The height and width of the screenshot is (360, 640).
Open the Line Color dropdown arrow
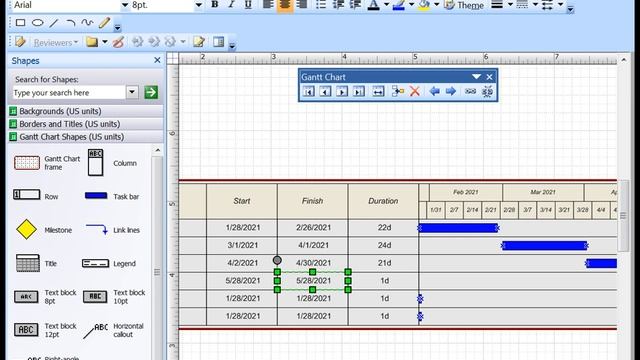pyautogui.click(x=411, y=5)
